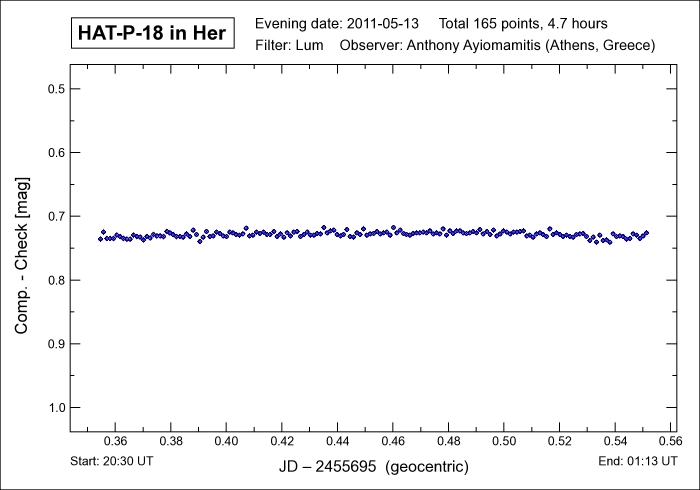Viewport: 700px width, 490px height.
Task: Click the Observer Anthony Ayiomamitis text
Action: pyautogui.click(x=498, y=46)
